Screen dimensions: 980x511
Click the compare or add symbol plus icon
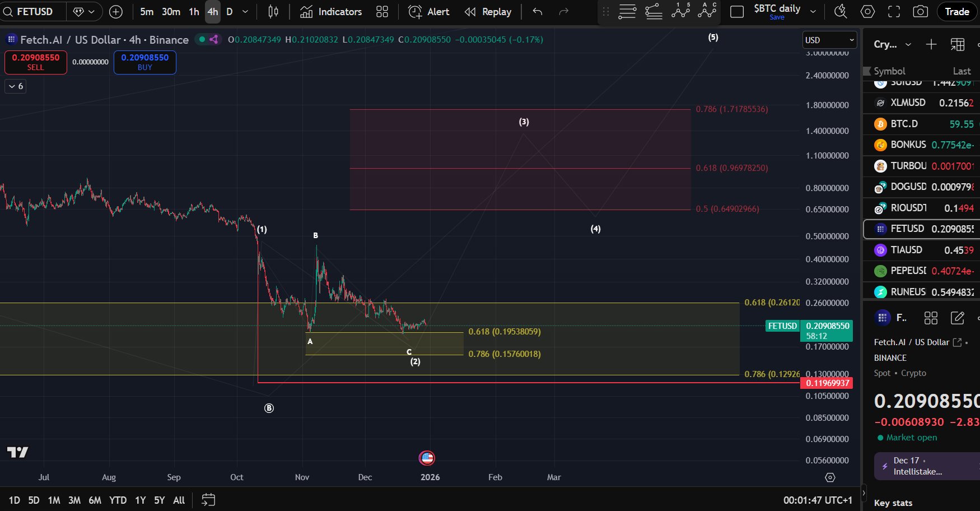[x=116, y=12]
